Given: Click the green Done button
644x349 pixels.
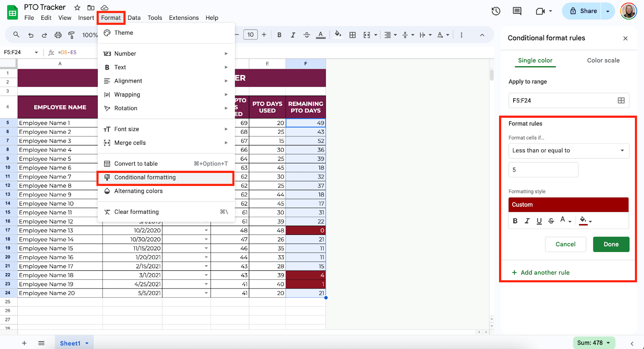Looking at the screenshot, I should [611, 244].
